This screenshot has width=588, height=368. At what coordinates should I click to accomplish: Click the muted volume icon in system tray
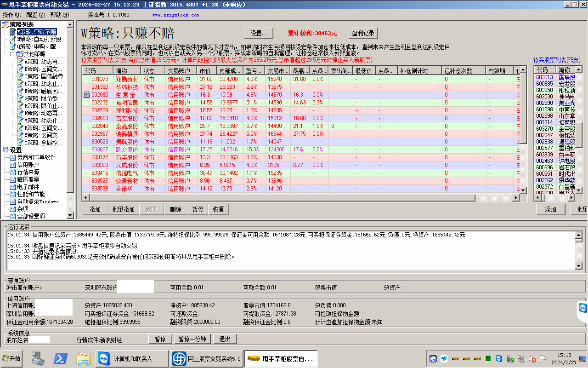click(x=532, y=359)
